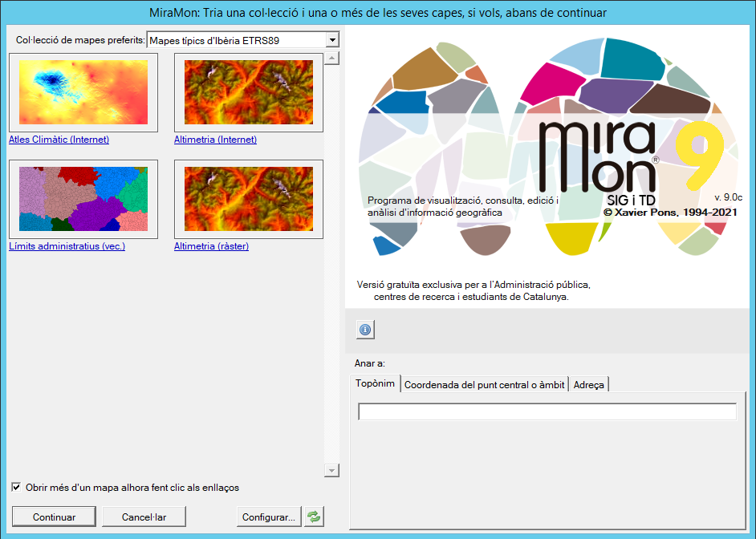This screenshot has width=756, height=539.
Task: Click the Topònim search input field
Action: coord(547,411)
